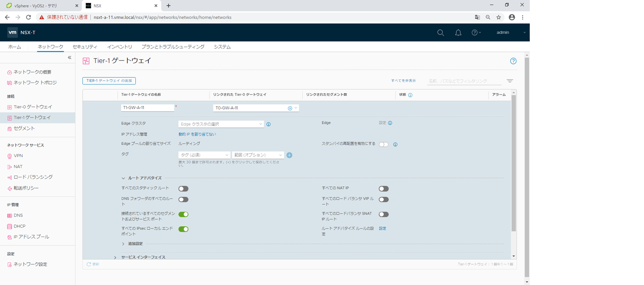Click browser reload button
This screenshot has width=644, height=285.
[29, 17]
